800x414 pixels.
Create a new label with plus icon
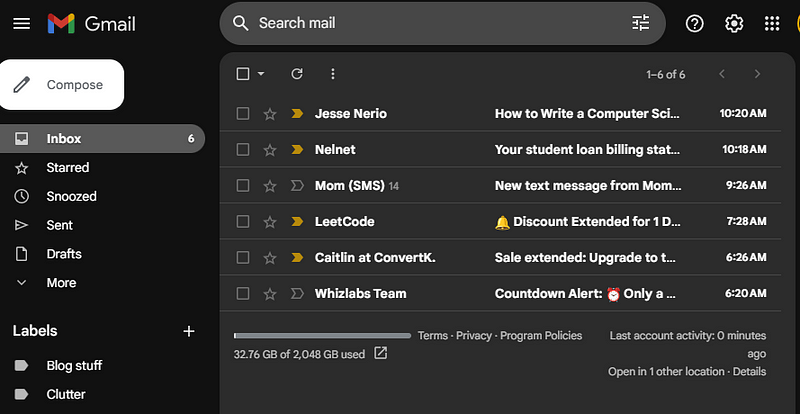pos(189,331)
